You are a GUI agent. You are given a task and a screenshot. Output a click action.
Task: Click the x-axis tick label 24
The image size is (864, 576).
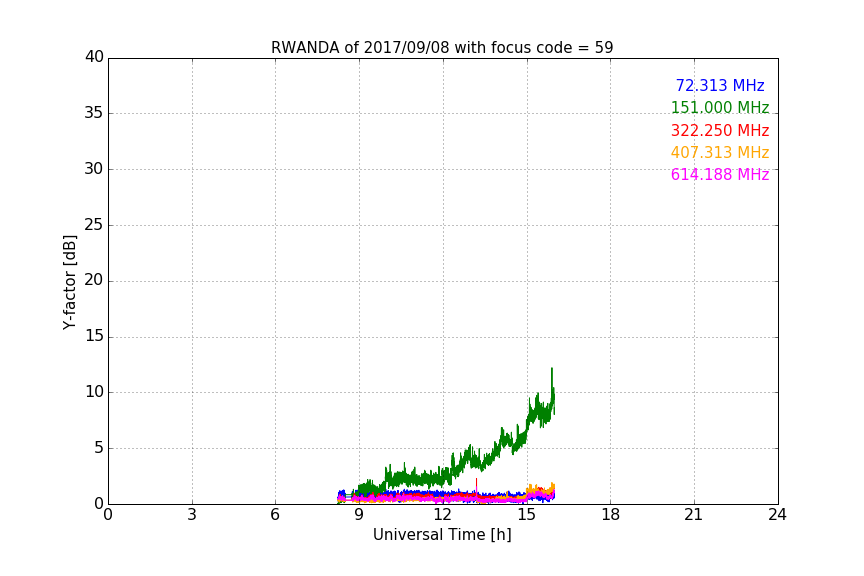pyautogui.click(x=777, y=515)
